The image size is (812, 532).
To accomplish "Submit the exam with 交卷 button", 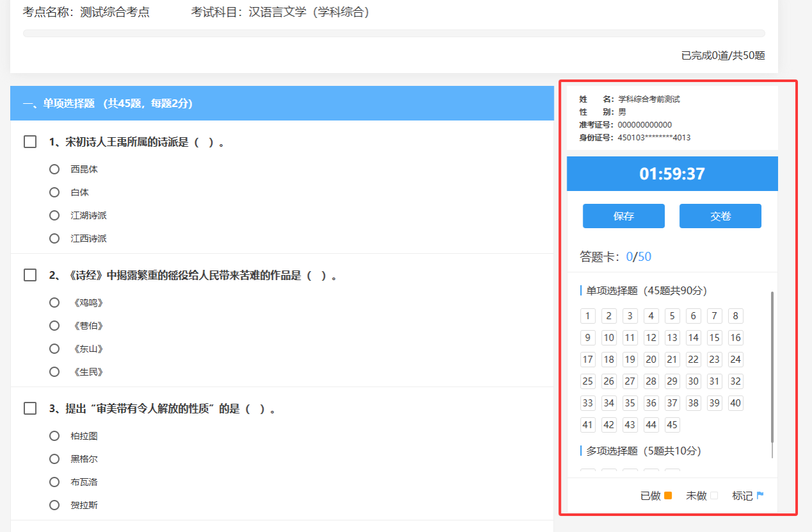I will [x=720, y=216].
